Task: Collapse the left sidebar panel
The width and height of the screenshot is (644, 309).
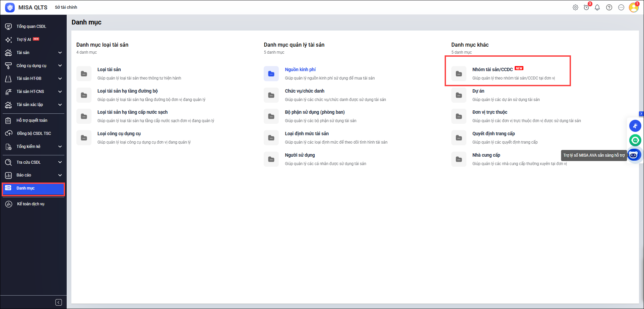Action: (x=58, y=302)
